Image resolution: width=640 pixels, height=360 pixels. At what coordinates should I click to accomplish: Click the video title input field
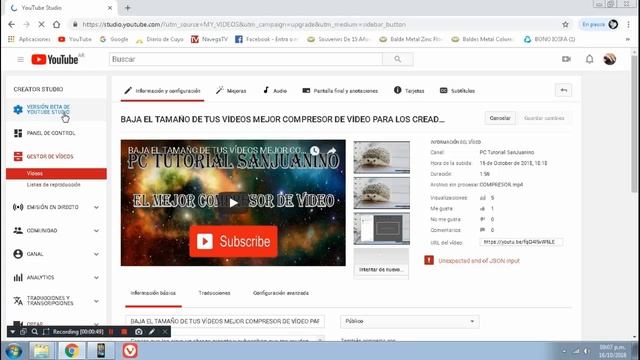(225, 321)
